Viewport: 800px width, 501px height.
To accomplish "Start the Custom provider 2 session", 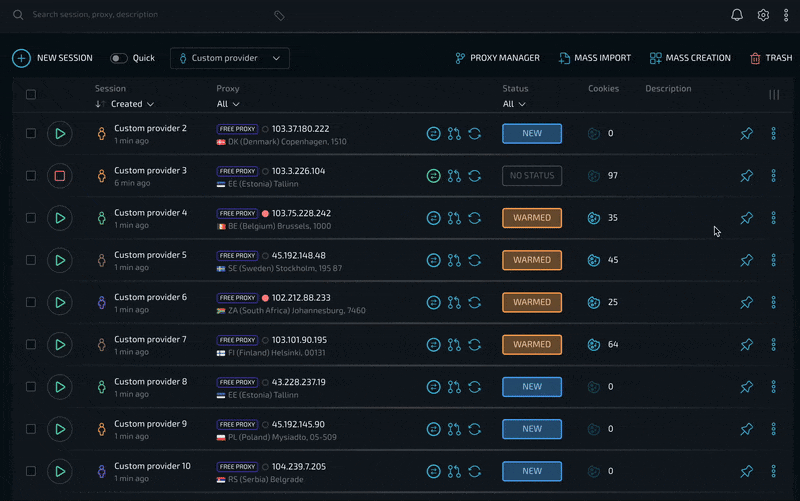I will tap(60, 133).
